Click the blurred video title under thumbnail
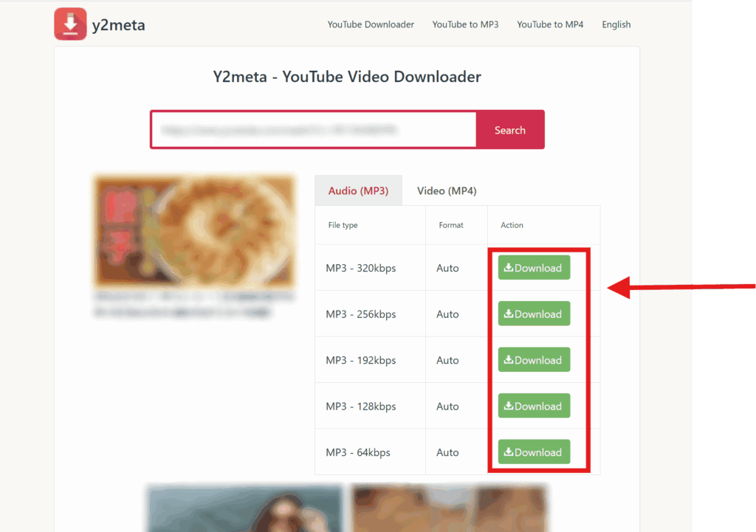 click(x=193, y=305)
